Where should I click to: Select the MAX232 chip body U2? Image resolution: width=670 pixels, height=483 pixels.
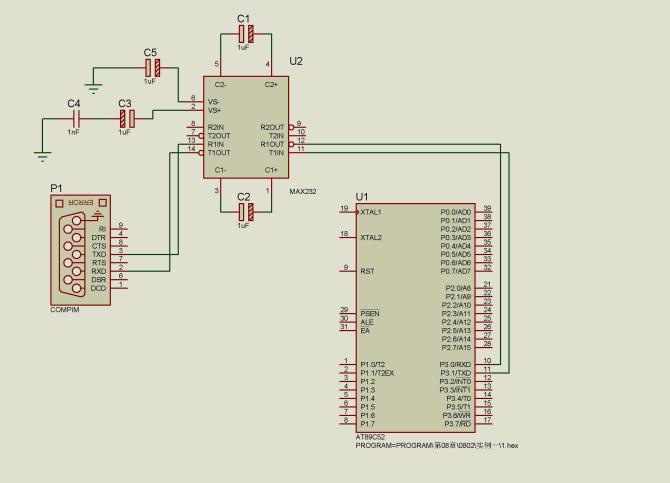(x=246, y=127)
